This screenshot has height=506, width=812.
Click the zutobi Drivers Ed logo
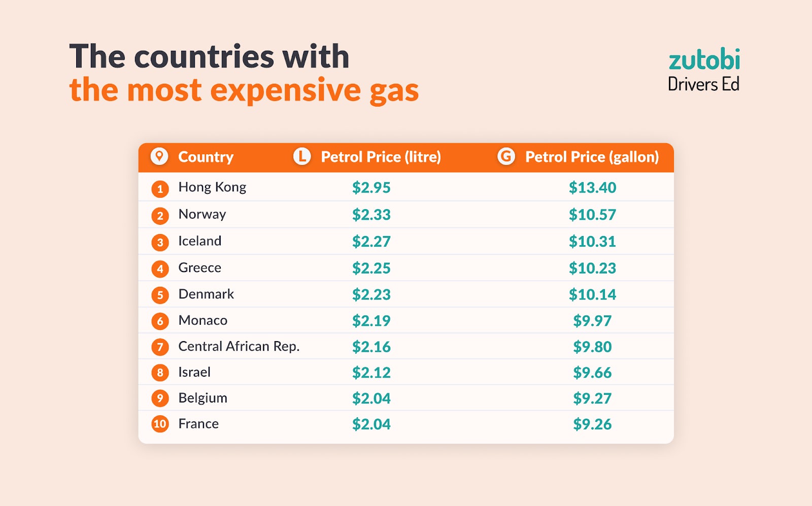coord(704,71)
